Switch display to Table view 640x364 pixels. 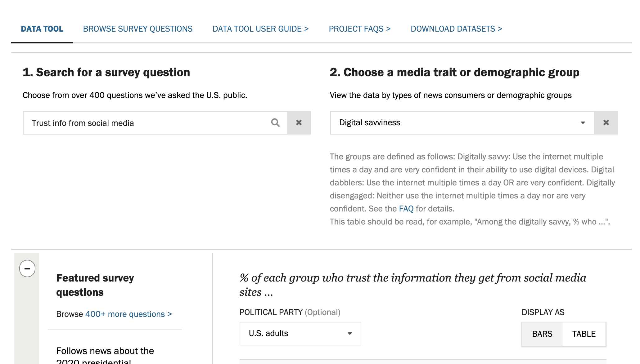pyautogui.click(x=584, y=334)
